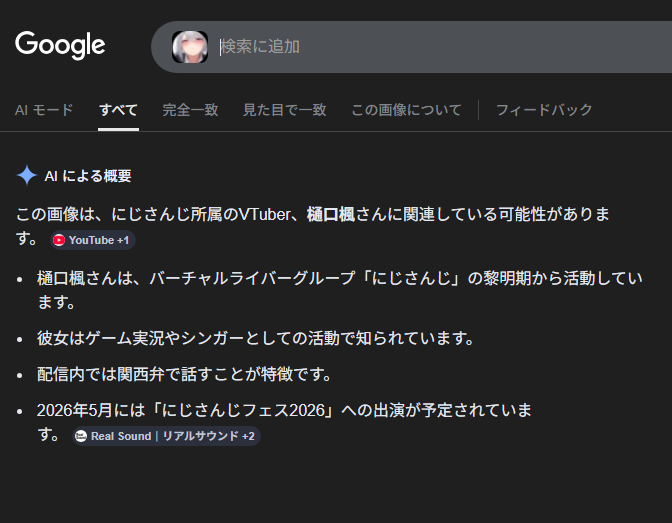Click the bold 樋口楓 name in summary
Viewport: 672px width, 523px height.
(330, 214)
